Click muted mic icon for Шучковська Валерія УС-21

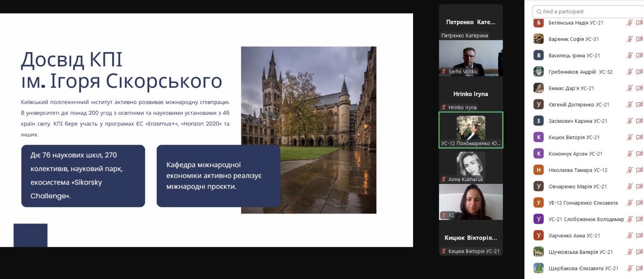tap(630, 252)
